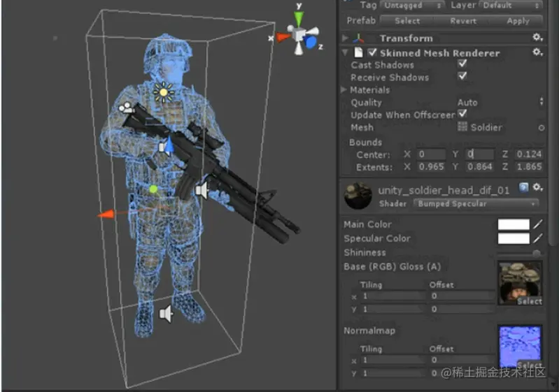Select the audio speaker gizmo at soldier's feet
Viewport: 559px width, 392px height.
[166, 314]
